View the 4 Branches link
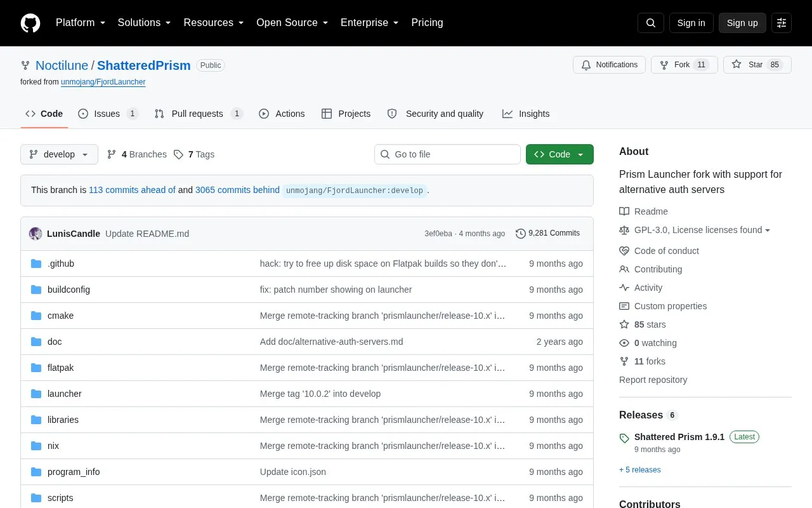 pyautogui.click(x=137, y=154)
